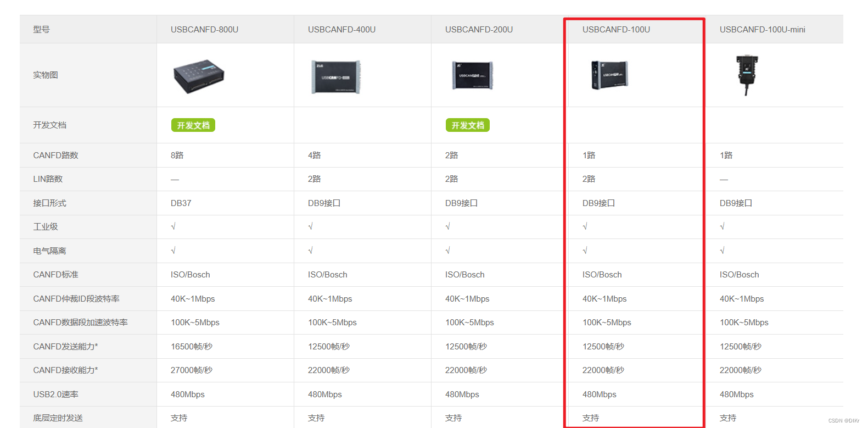Screen dimensions: 868x428
Task: Click the 型号 header label
Action: click(x=41, y=30)
